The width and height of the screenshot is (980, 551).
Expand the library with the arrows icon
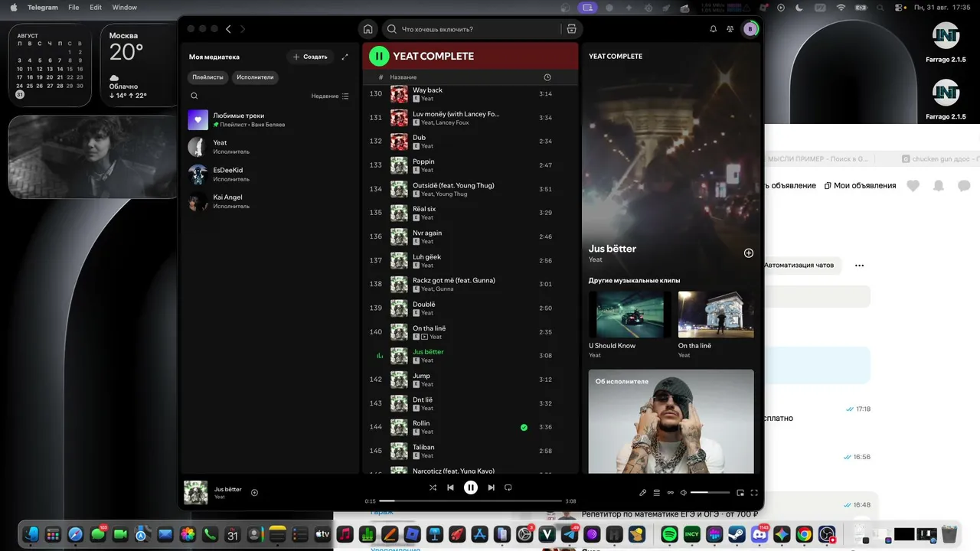click(345, 57)
